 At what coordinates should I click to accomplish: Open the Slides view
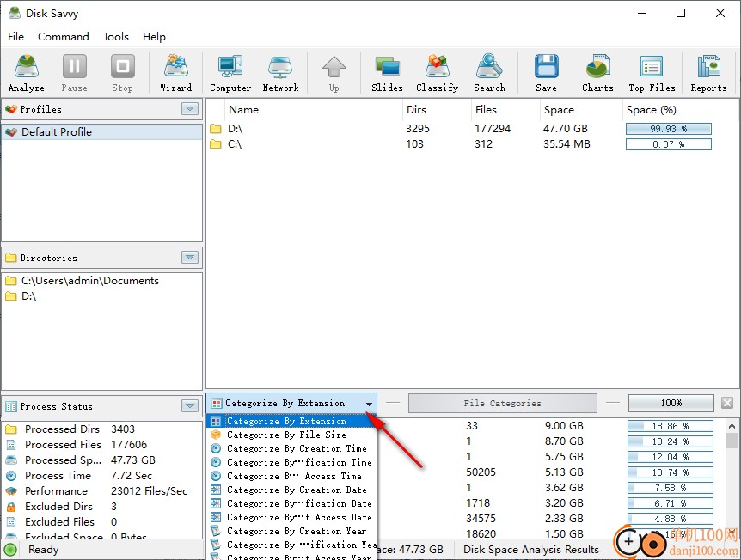[387, 73]
